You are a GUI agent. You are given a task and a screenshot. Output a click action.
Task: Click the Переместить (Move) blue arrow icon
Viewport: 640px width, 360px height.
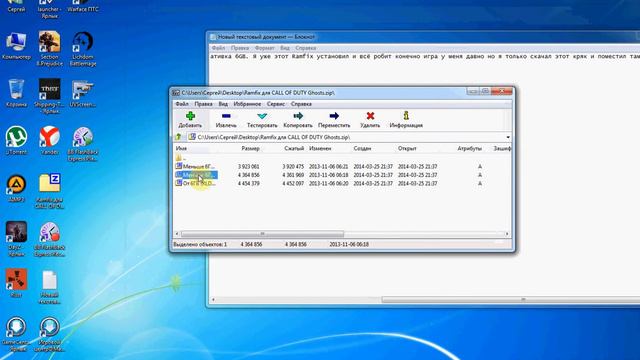pyautogui.click(x=334, y=116)
